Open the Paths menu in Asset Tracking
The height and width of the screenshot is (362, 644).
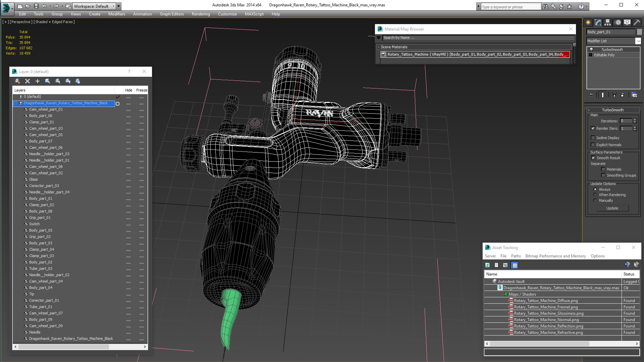click(516, 256)
